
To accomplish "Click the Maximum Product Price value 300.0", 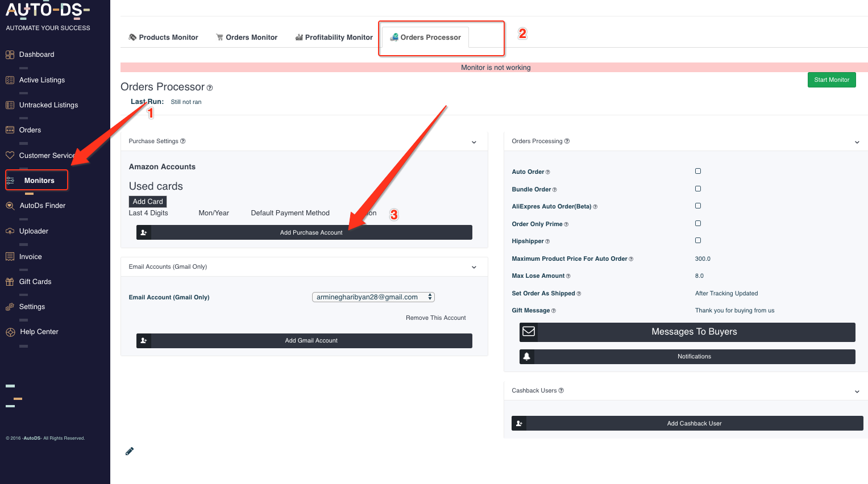I will click(703, 258).
